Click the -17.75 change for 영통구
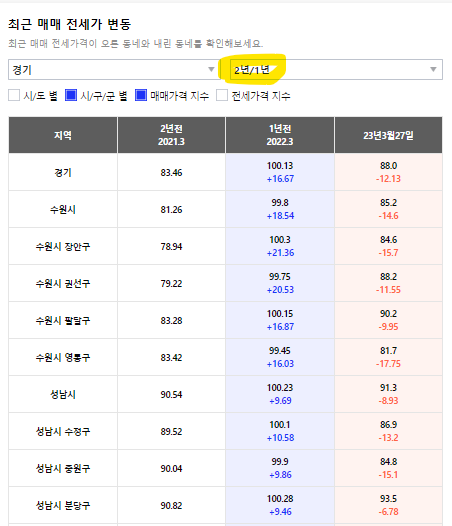 point(388,364)
